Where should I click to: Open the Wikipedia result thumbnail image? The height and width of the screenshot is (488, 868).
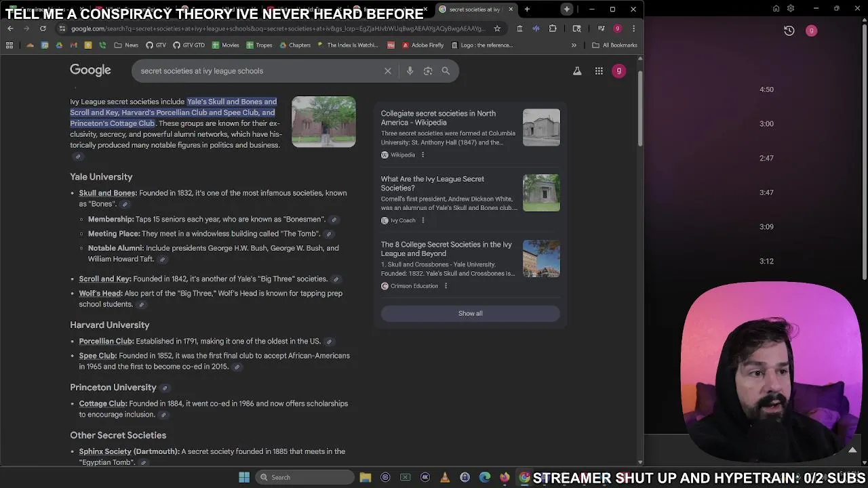point(541,127)
